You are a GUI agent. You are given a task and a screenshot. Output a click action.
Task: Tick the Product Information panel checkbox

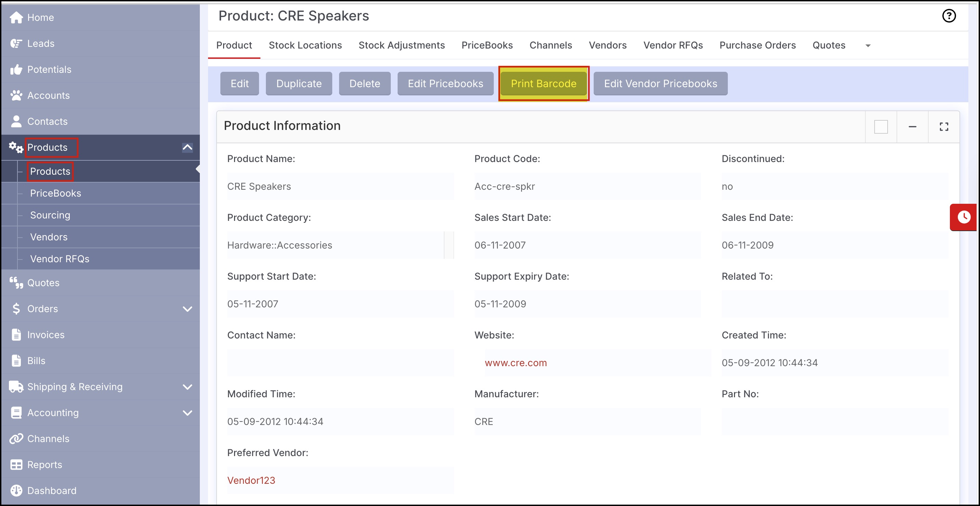pos(881,126)
